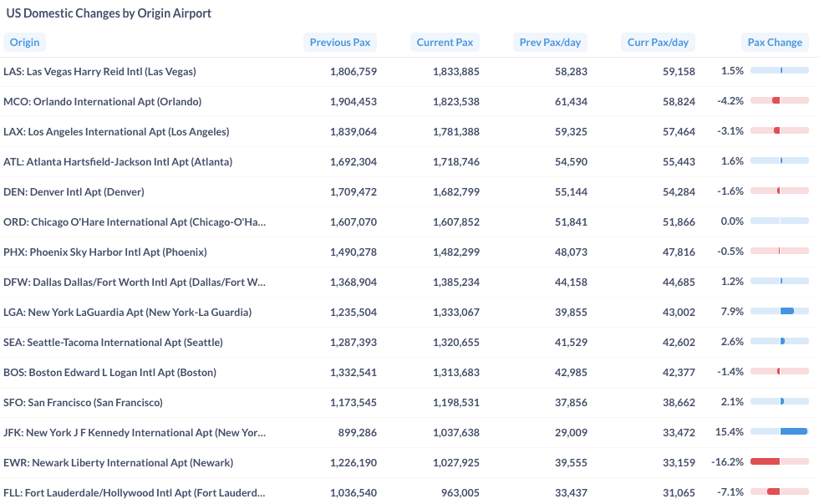Sort table by Origin column header
This screenshot has height=504, width=819.
point(24,43)
